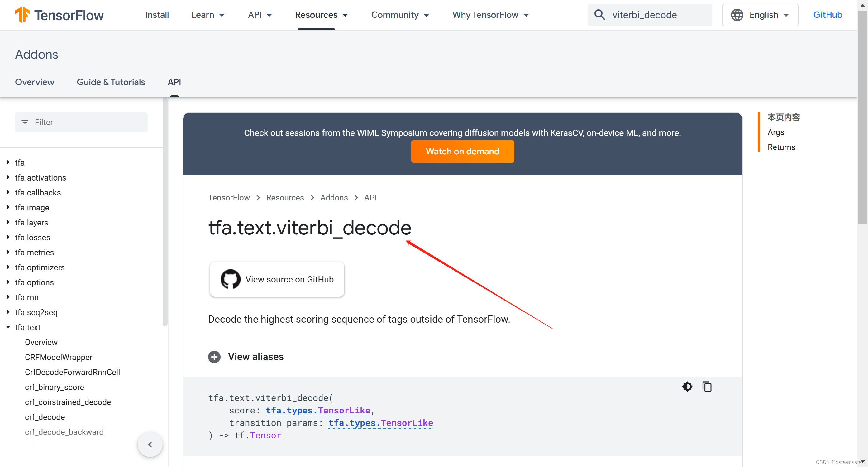
Task: Open the Community dropdown menu
Action: pyautogui.click(x=400, y=15)
